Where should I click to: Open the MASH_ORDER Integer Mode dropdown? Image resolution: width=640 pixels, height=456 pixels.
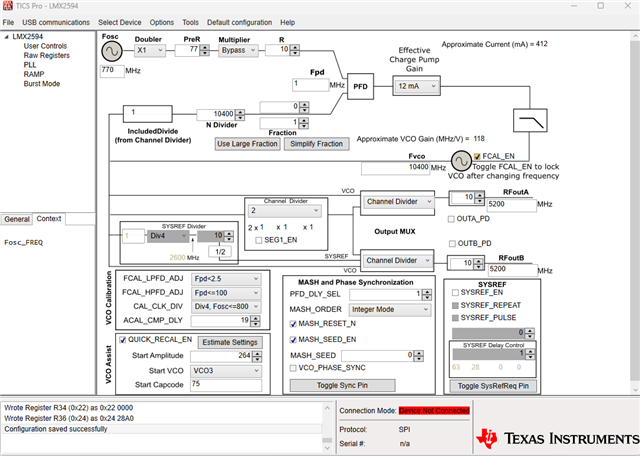coord(390,309)
